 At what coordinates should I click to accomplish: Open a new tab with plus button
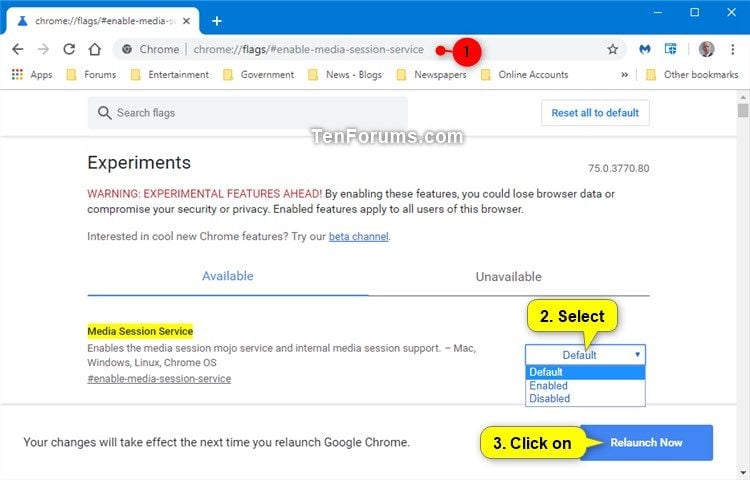tap(217, 21)
